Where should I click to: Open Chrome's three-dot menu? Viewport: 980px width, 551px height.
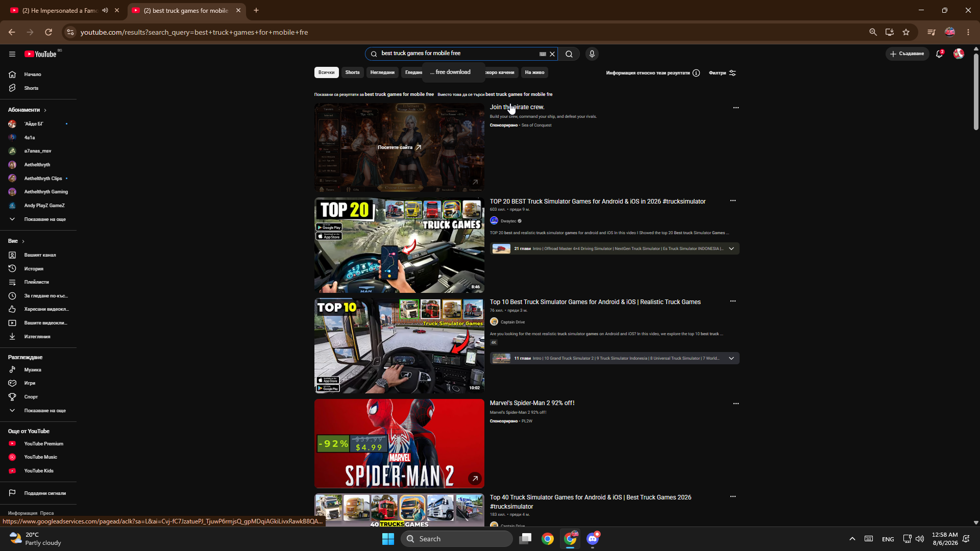tap(968, 32)
